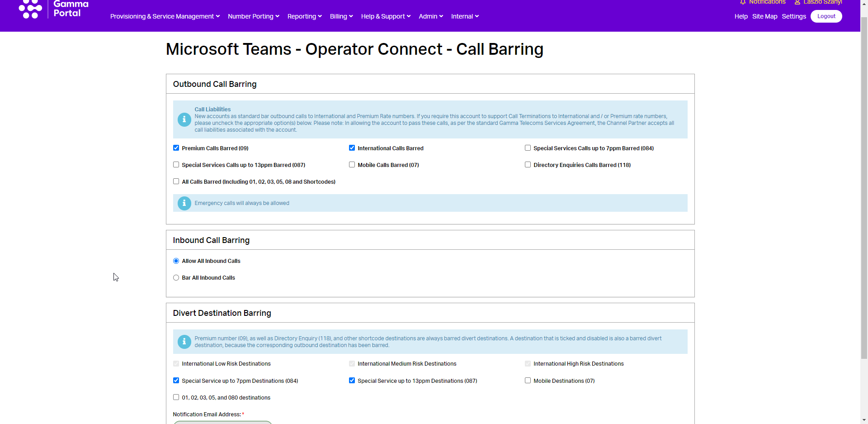Click the Call Liabilities title text
Image resolution: width=868 pixels, height=424 pixels.
(x=212, y=110)
